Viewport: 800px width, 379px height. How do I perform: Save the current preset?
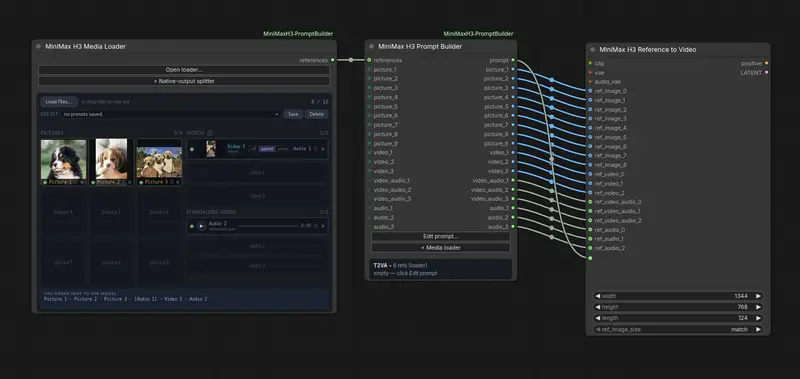coord(293,114)
